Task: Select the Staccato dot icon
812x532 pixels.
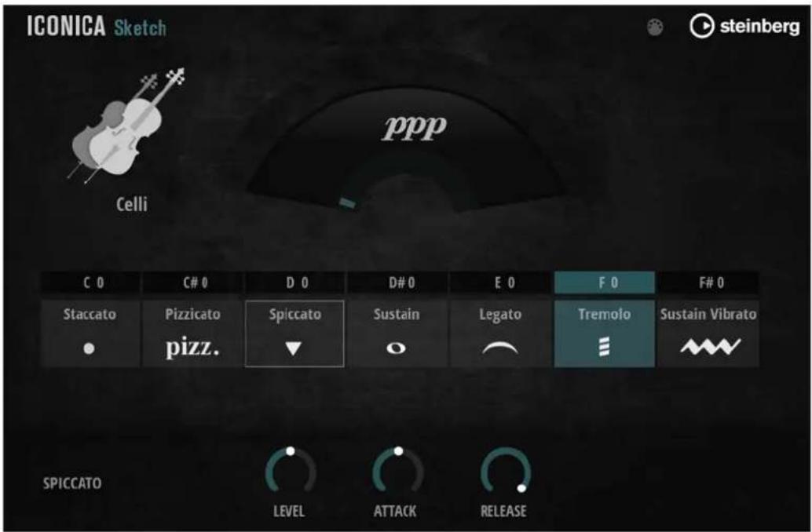Action: pos(89,348)
